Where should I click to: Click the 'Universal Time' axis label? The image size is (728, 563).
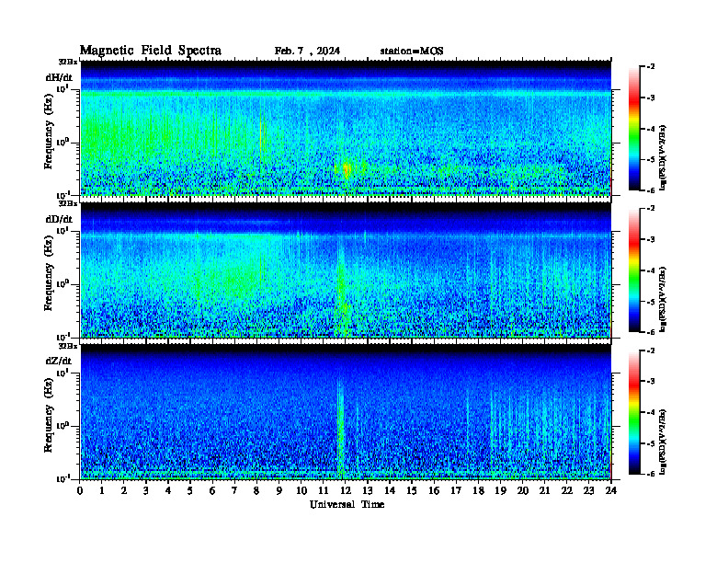coord(347,504)
